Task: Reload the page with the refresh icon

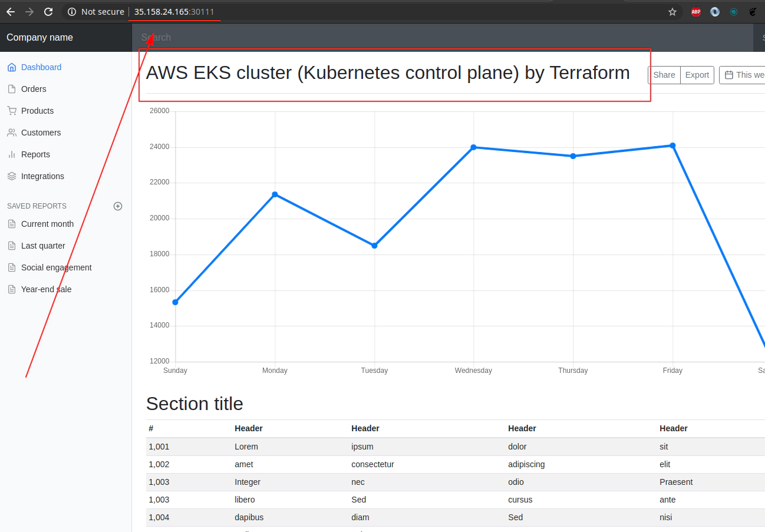Action: tap(49, 12)
